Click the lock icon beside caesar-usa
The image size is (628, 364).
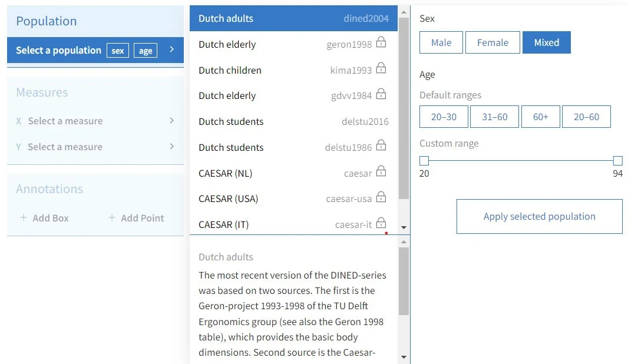[381, 197]
